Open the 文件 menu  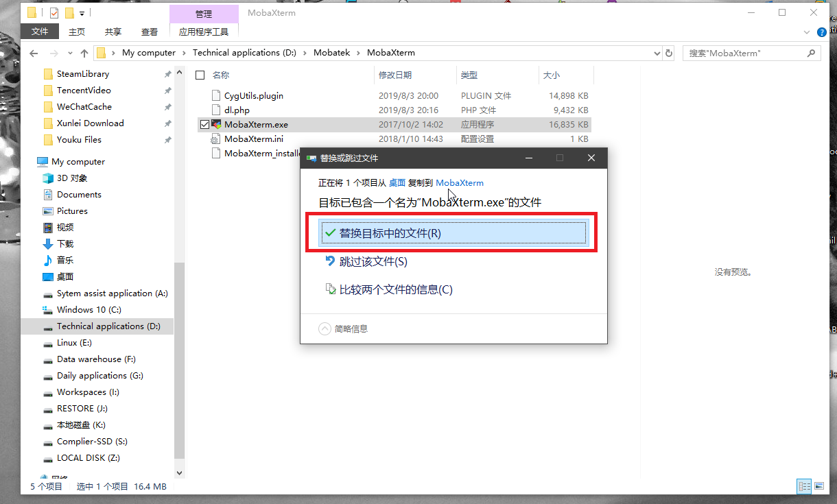40,32
